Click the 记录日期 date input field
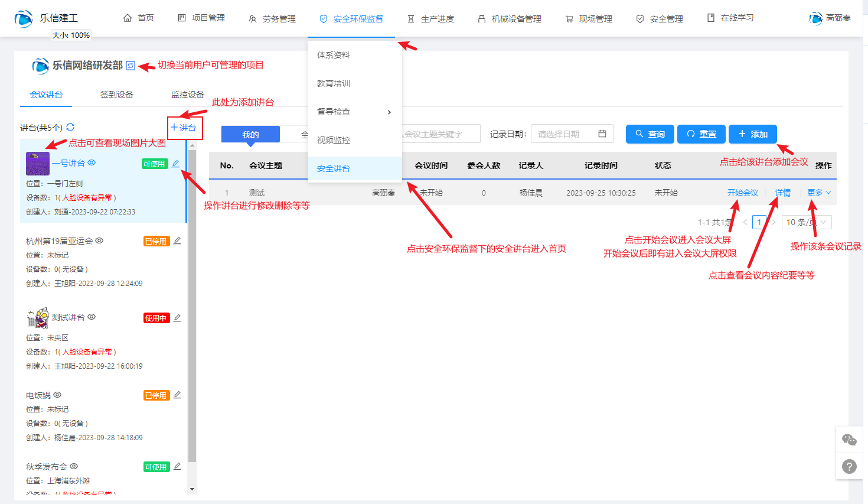This screenshot has height=504, width=868. pos(564,134)
